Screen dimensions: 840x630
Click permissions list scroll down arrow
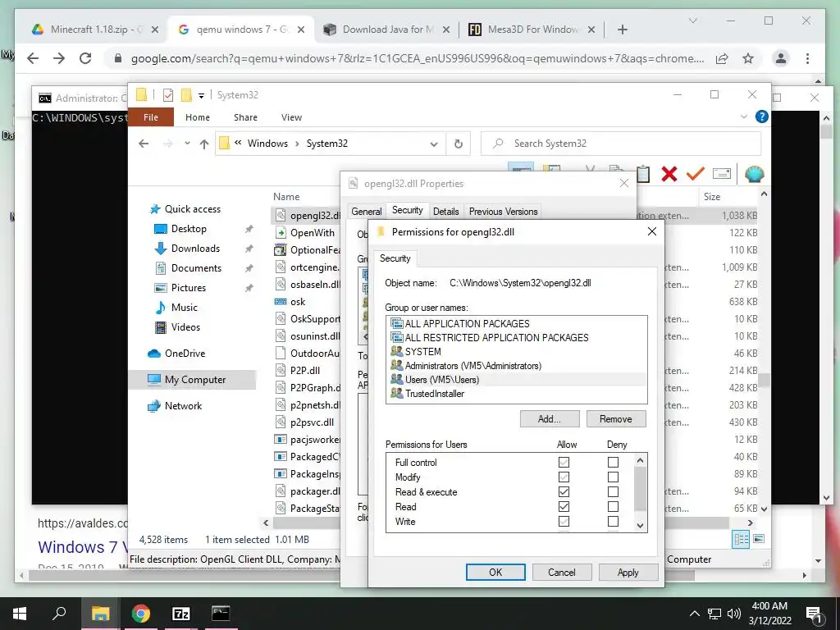click(640, 526)
